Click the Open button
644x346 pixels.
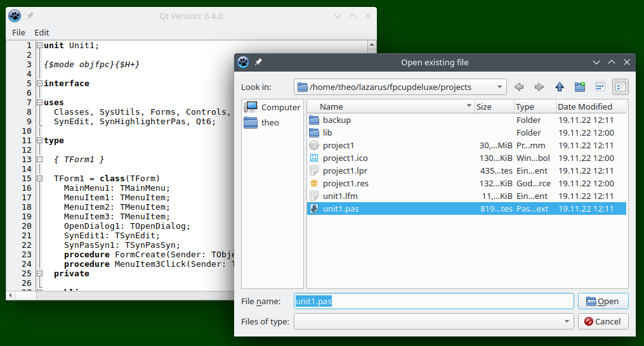point(603,301)
